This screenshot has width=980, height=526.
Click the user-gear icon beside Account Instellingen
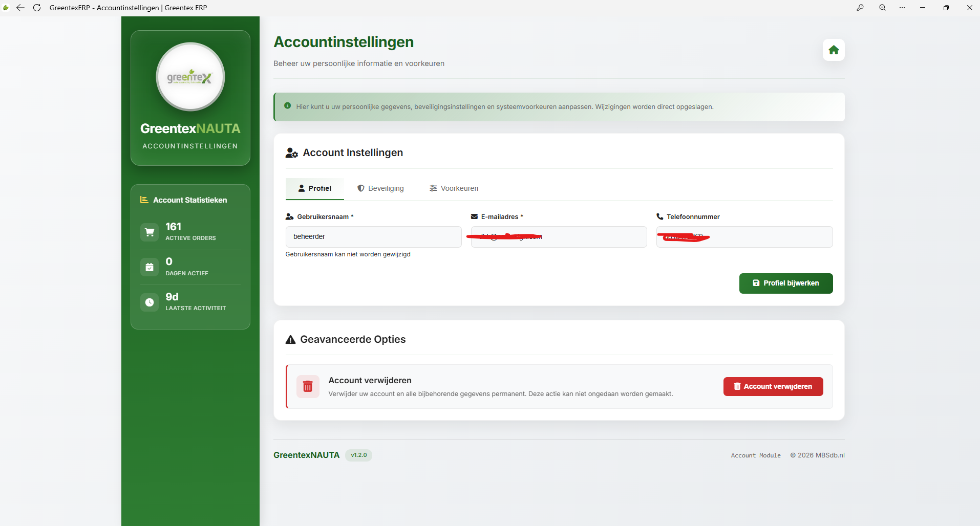[292, 153]
